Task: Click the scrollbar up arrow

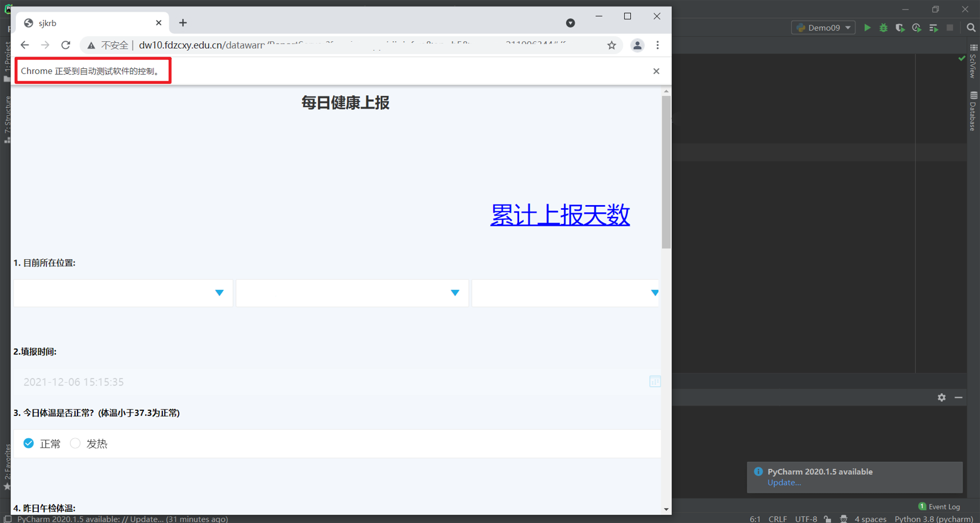Action: coord(666,91)
